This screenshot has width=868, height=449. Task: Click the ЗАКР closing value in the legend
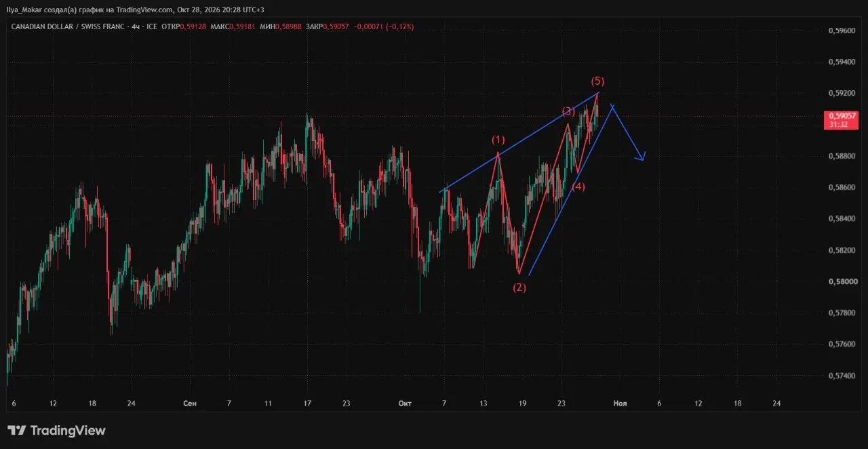pos(336,26)
